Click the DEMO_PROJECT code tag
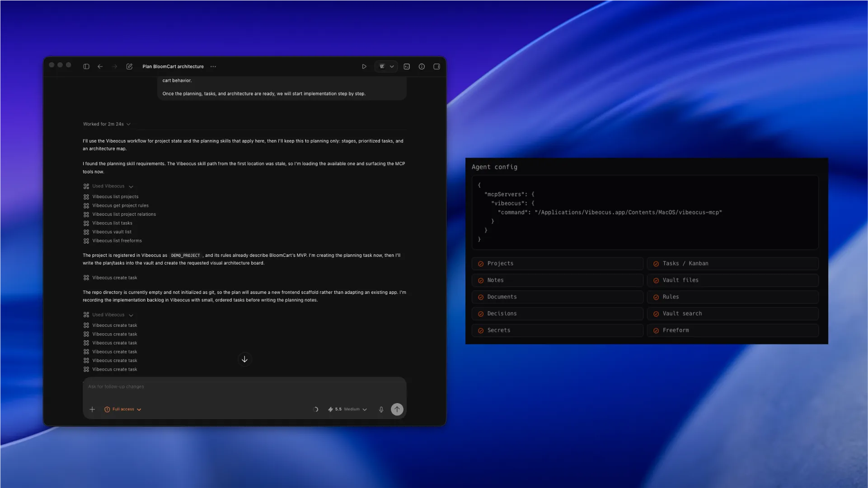Image resolution: width=868 pixels, height=488 pixels. click(185, 256)
